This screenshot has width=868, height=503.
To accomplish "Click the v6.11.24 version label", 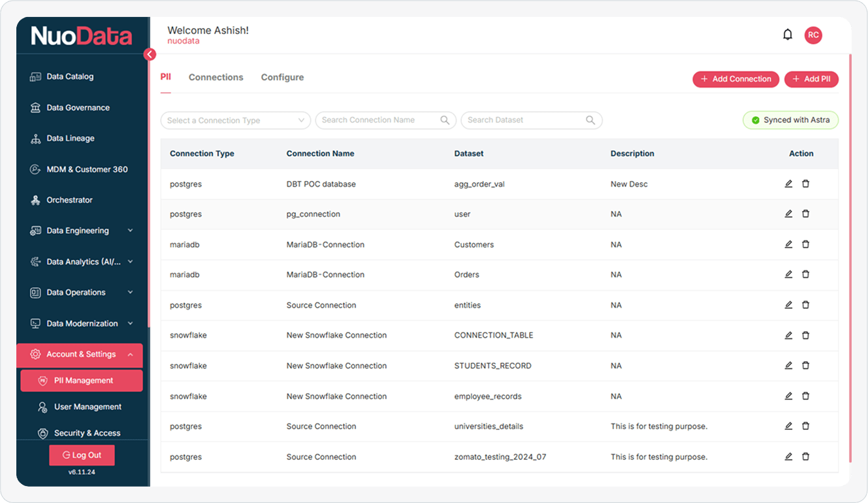I will pos(82,472).
